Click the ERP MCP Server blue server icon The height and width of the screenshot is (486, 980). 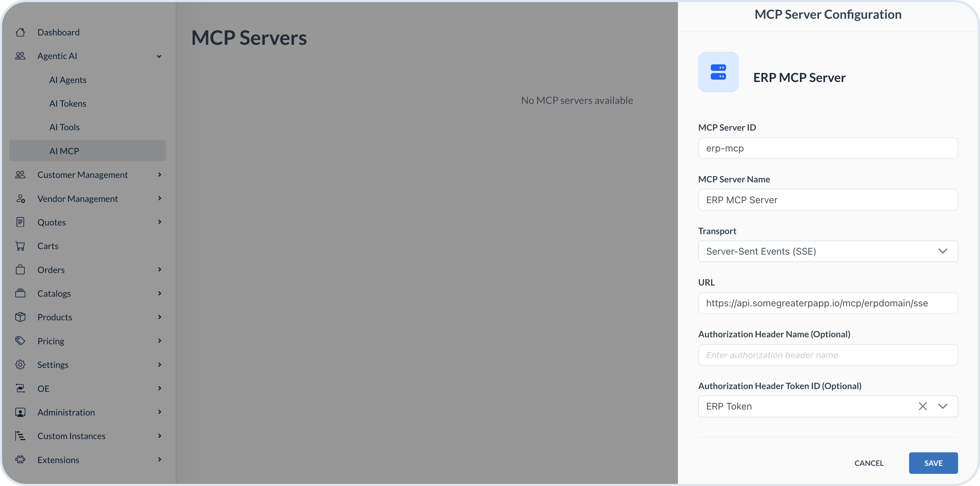point(718,72)
